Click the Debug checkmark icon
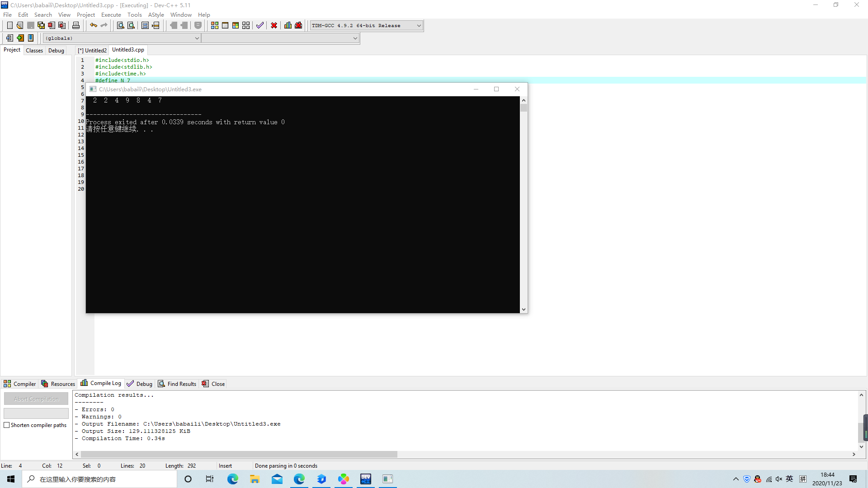 (x=259, y=25)
